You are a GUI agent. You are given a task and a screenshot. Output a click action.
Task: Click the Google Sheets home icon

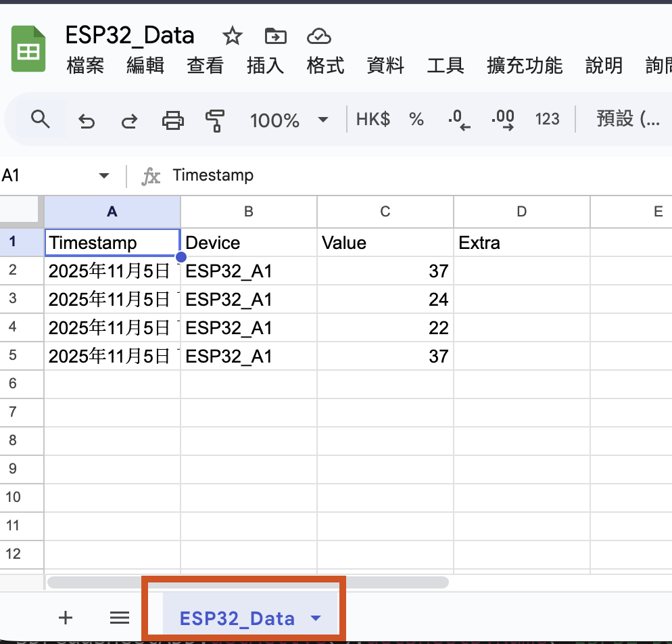(x=28, y=49)
